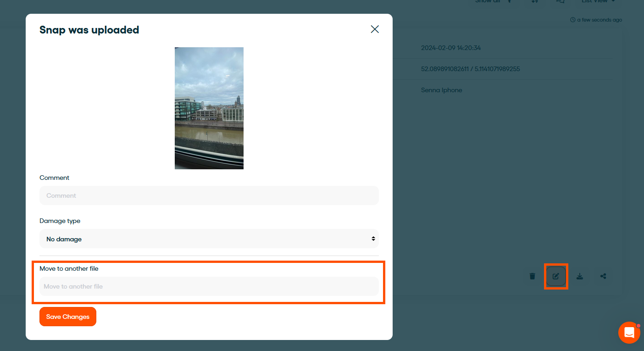Open the snap editor via the pencil icon
The height and width of the screenshot is (351, 644).
556,276
